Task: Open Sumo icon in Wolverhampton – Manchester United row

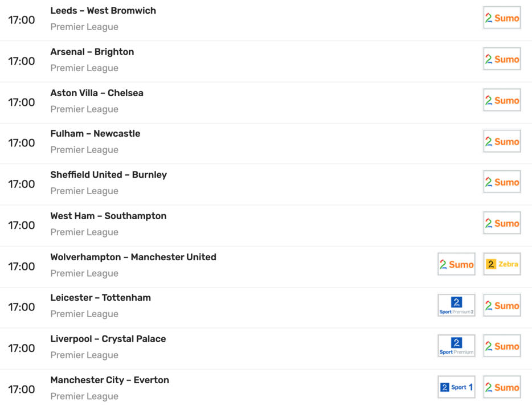Action: pos(456,264)
